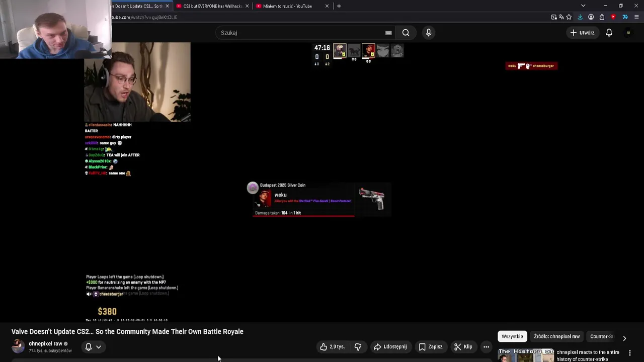Image resolution: width=644 pixels, height=362 pixels.
Task: Click the '47:16' round timer in video
Action: click(322, 48)
